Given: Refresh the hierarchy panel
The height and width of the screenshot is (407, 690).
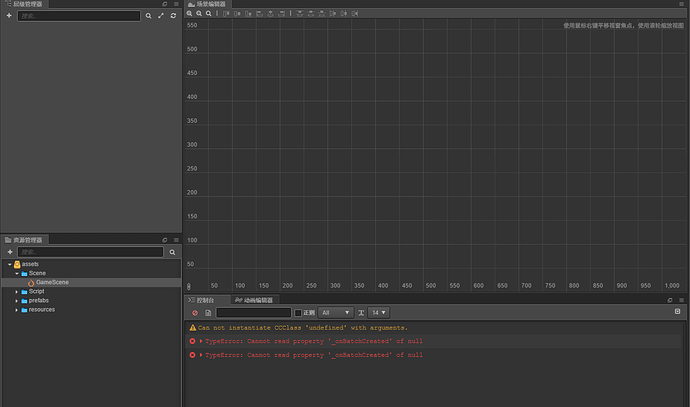Looking at the screenshot, I should 173,15.
